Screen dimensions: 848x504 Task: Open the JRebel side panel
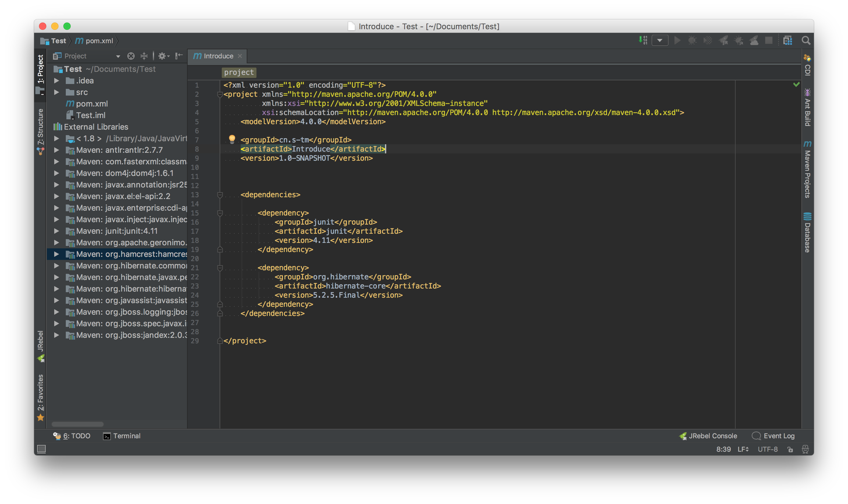(x=41, y=346)
